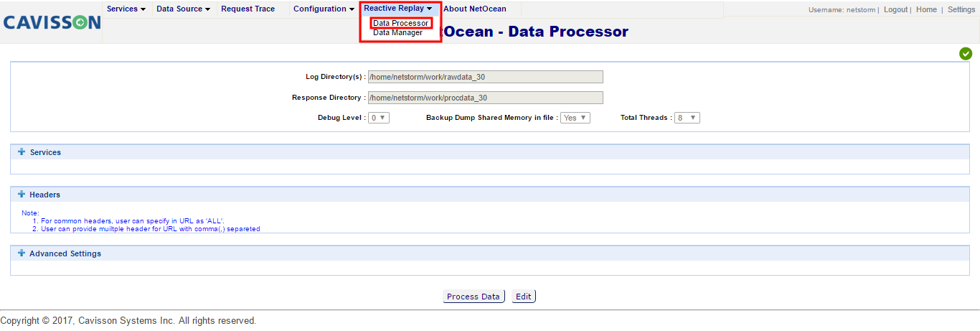The height and width of the screenshot is (331, 980).
Task: Expand Advanced Settings plus icon
Action: click(x=22, y=253)
